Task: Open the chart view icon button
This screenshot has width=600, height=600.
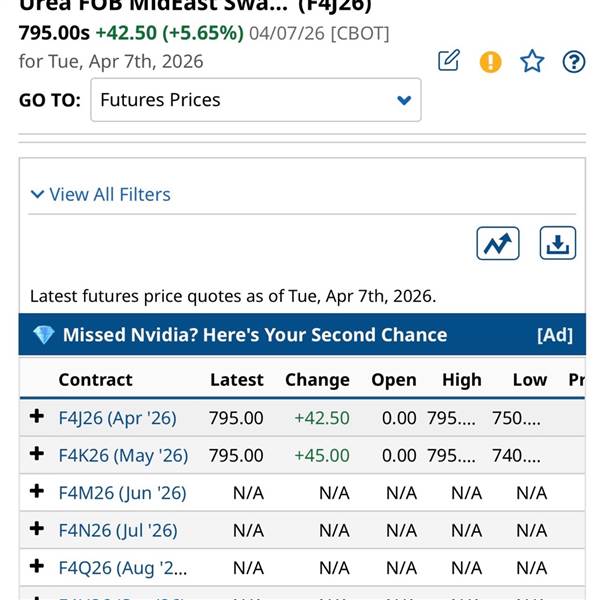Action: [498, 243]
